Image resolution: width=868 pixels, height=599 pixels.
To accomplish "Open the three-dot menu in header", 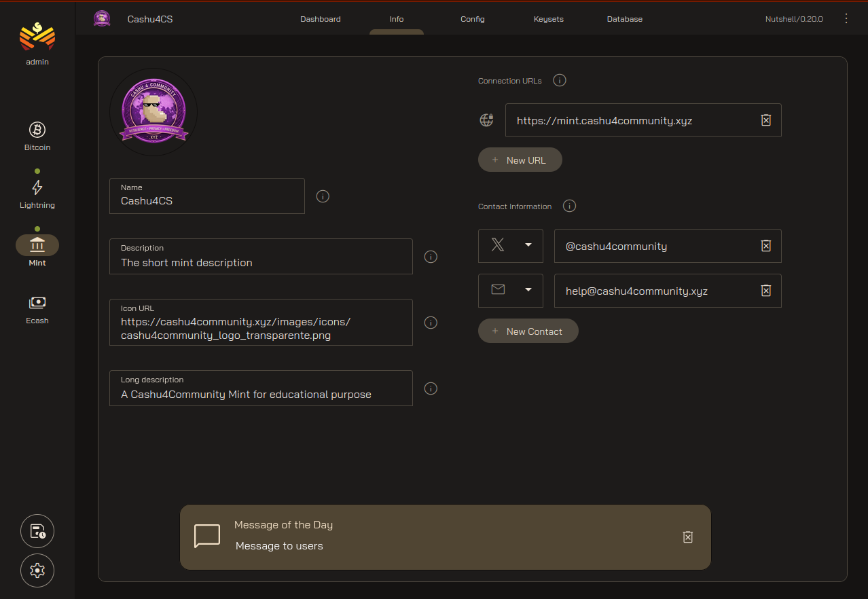I will click(x=846, y=19).
